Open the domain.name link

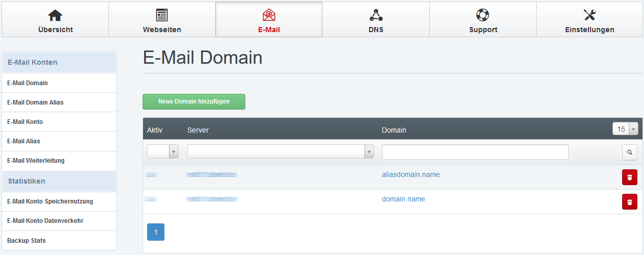pos(403,199)
